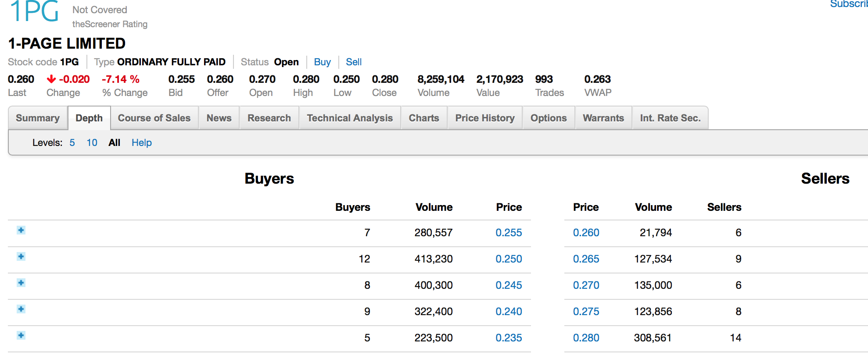Open Int. Rate Sec. tab
The image size is (868, 355).
(x=670, y=118)
